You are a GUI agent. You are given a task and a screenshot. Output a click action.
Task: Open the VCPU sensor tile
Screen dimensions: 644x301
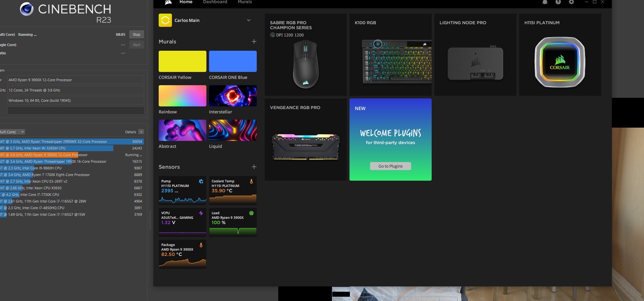pos(183,222)
